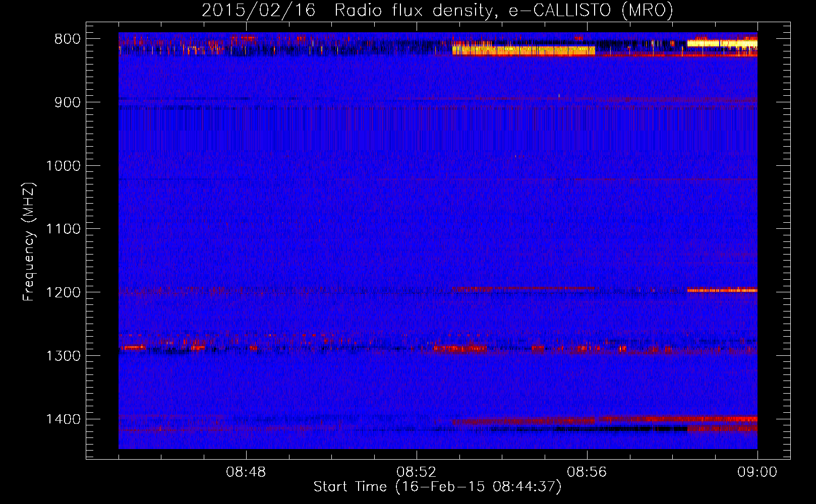Image resolution: width=816 pixels, height=504 pixels.
Task: Click the 08:48 time tick label
Action: [246, 472]
